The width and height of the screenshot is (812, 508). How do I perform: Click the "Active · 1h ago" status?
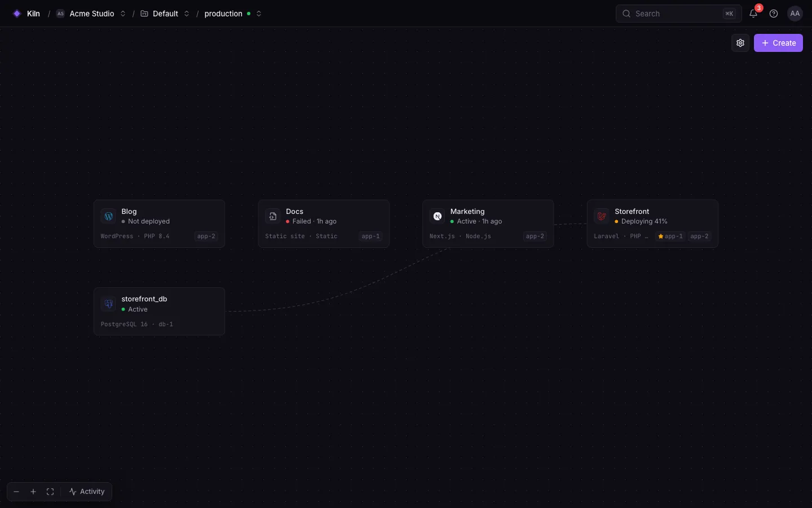[x=479, y=222]
